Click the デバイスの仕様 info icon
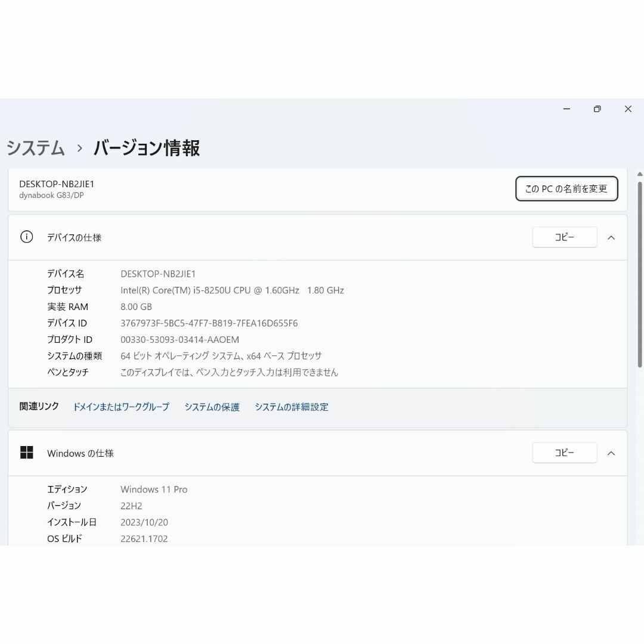This screenshot has height=644, width=644. point(27,237)
